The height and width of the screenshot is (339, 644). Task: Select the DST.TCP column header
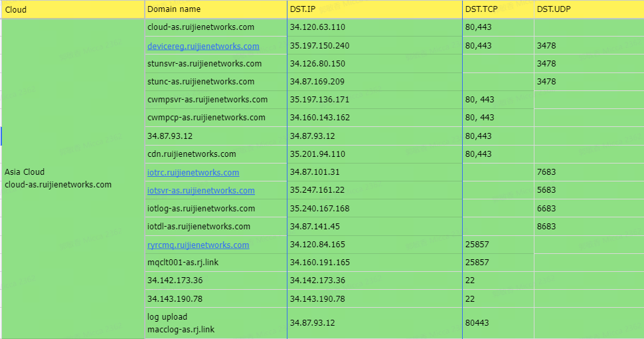click(x=498, y=9)
